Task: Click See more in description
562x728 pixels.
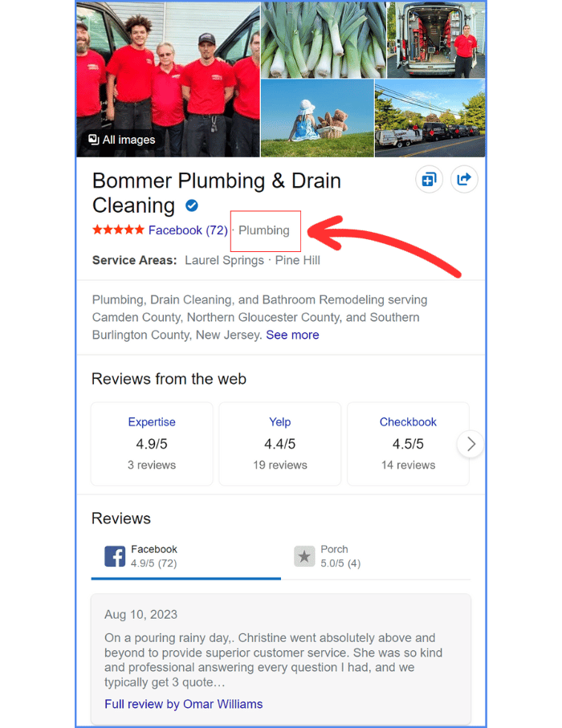Action: click(x=292, y=335)
